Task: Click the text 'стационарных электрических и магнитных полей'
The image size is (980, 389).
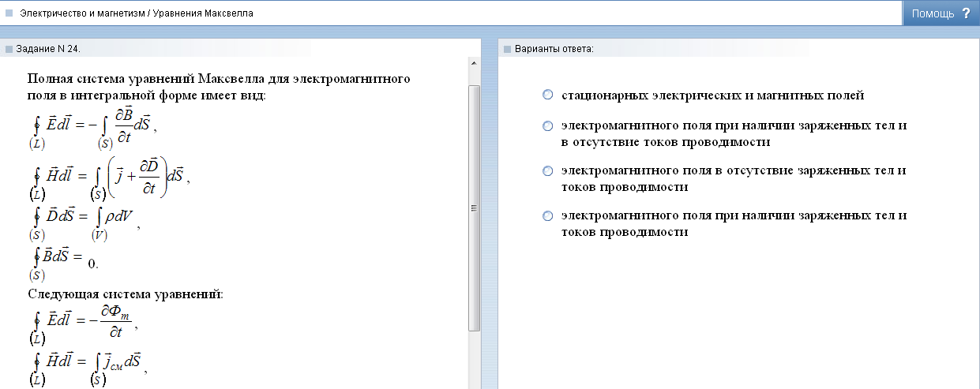Action: coord(712,95)
